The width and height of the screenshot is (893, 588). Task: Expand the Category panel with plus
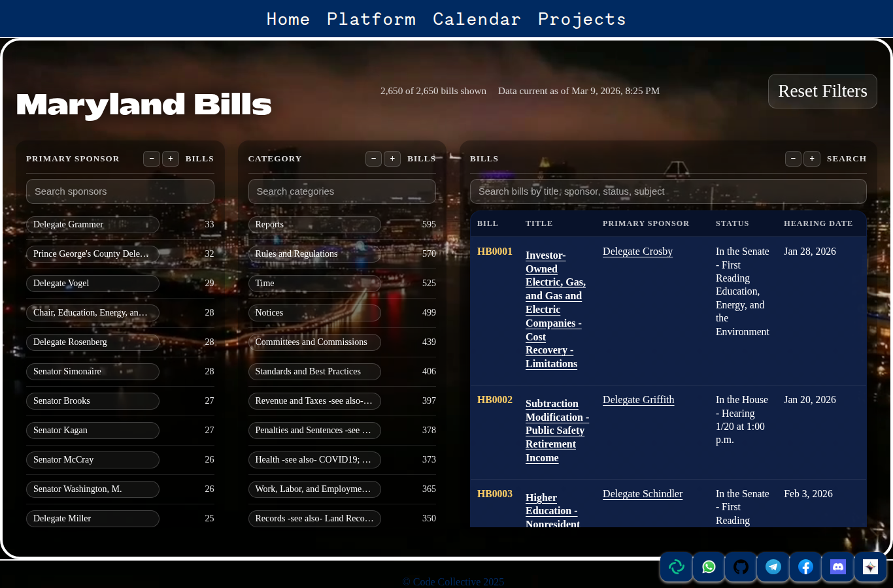(x=392, y=159)
